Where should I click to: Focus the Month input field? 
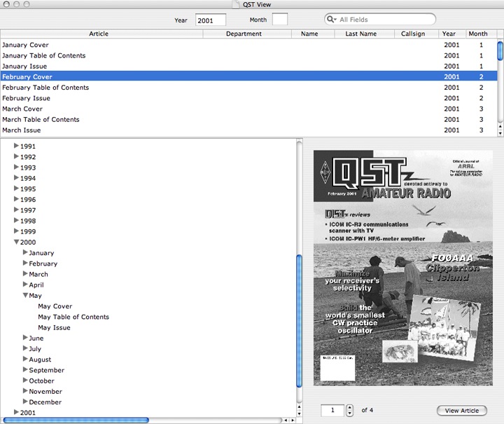pos(279,20)
